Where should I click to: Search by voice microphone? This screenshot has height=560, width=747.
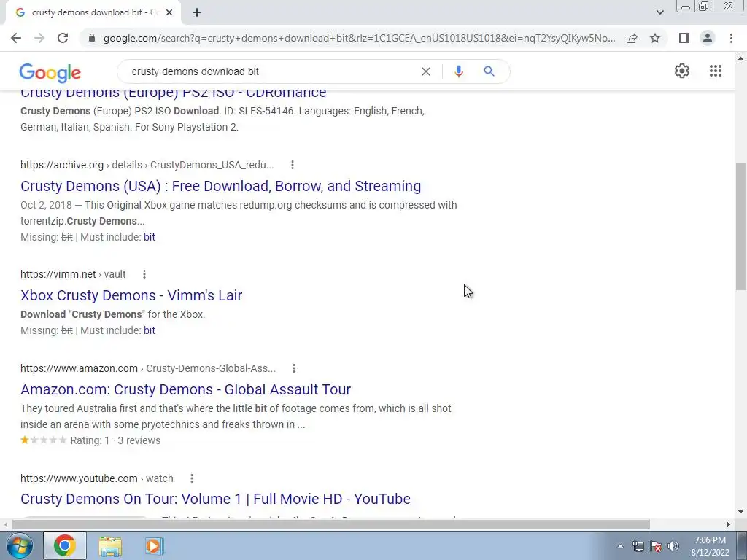[458, 71]
